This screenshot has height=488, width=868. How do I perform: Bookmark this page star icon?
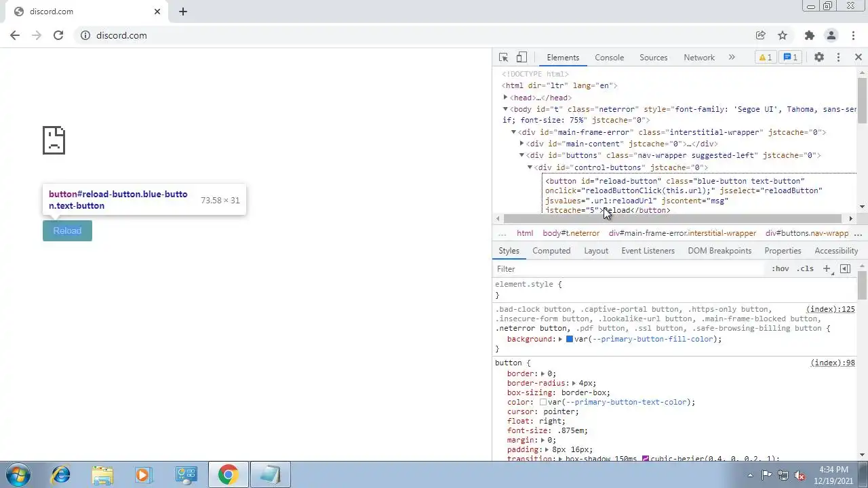click(783, 35)
